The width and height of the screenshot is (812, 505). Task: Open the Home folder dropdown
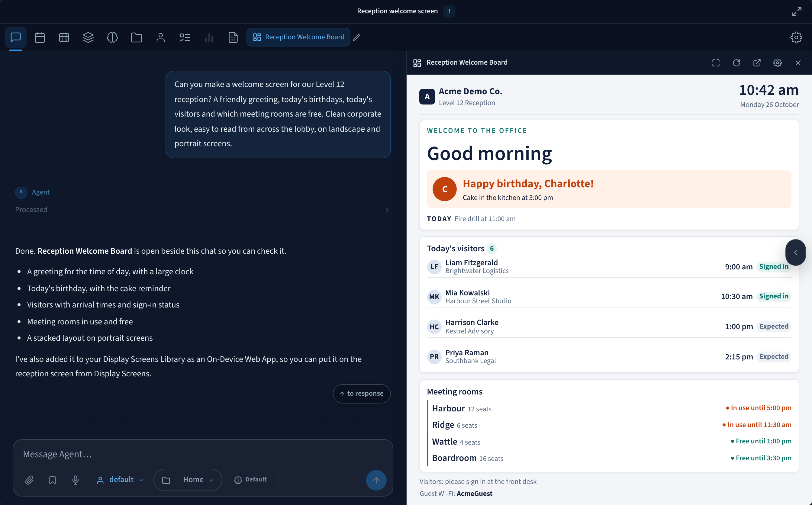coord(188,480)
